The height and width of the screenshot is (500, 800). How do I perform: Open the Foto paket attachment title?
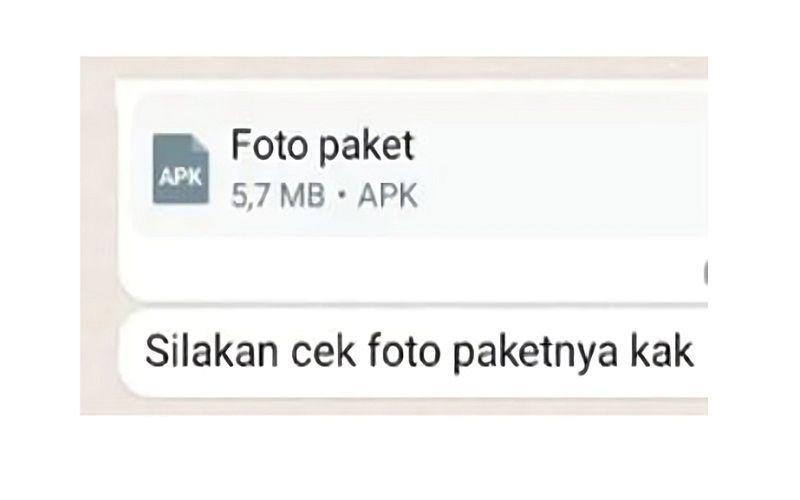[x=322, y=147]
